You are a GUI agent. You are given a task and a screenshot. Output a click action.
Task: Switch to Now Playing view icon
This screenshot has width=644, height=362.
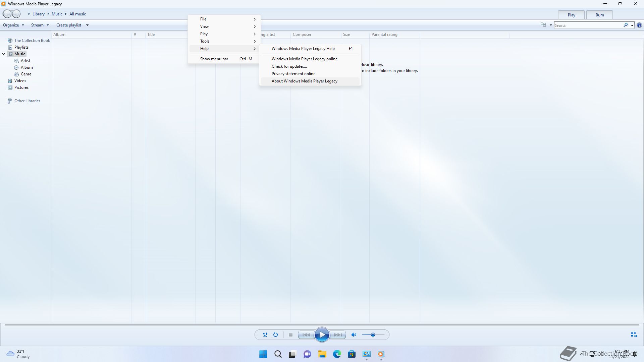tap(634, 335)
